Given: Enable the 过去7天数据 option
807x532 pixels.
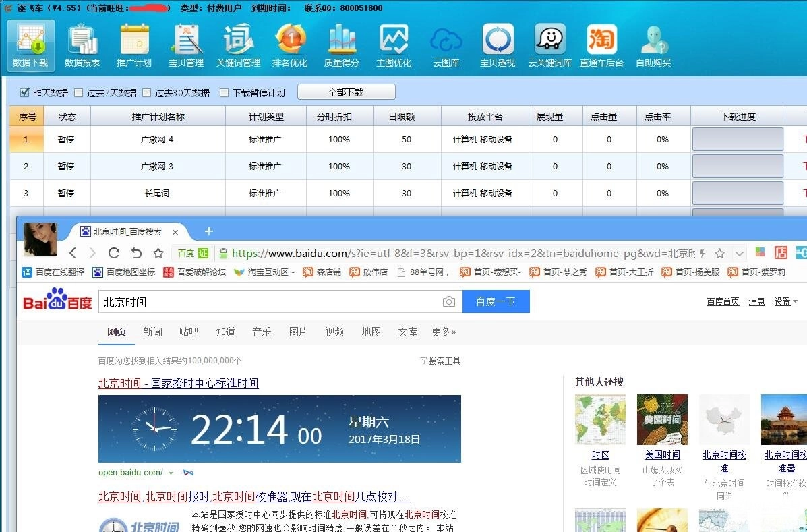Looking at the screenshot, I should (78, 92).
